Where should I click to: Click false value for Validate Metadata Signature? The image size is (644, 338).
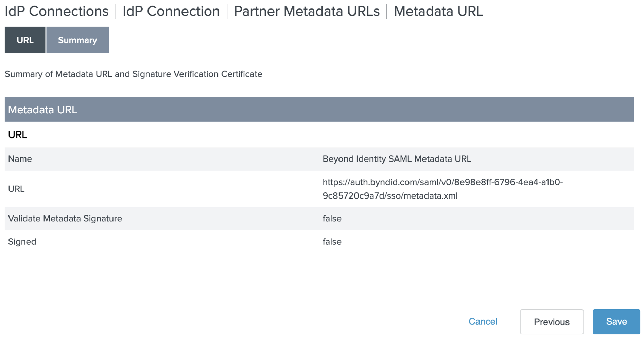pos(332,219)
